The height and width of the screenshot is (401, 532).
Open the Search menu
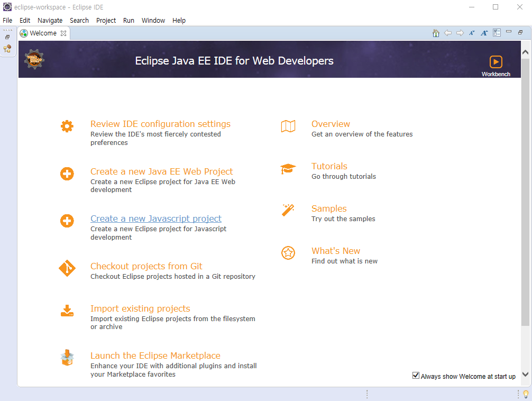coord(79,21)
